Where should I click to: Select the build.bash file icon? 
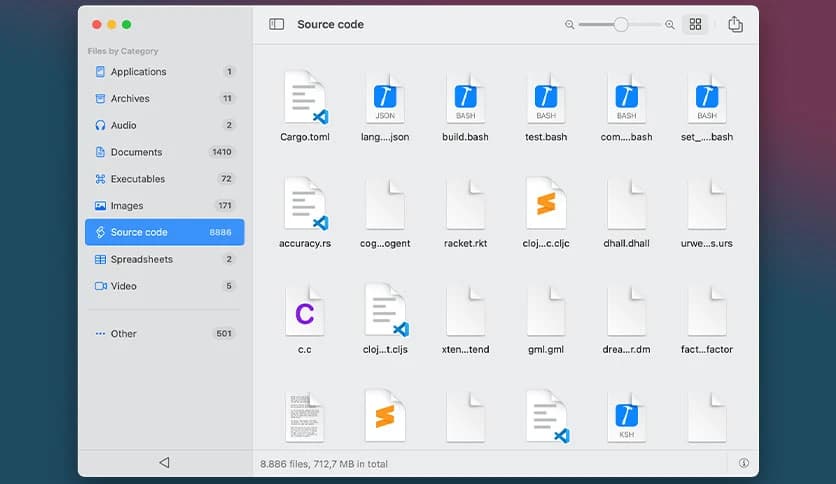point(465,98)
